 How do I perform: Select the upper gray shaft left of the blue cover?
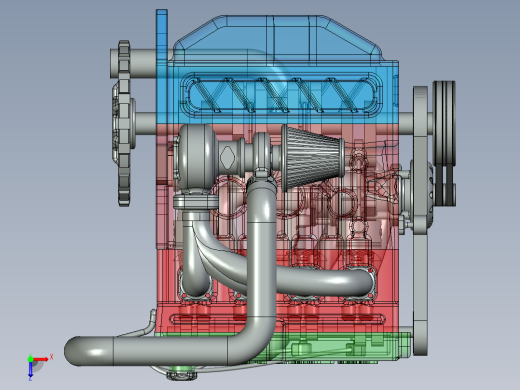[x=142, y=64]
